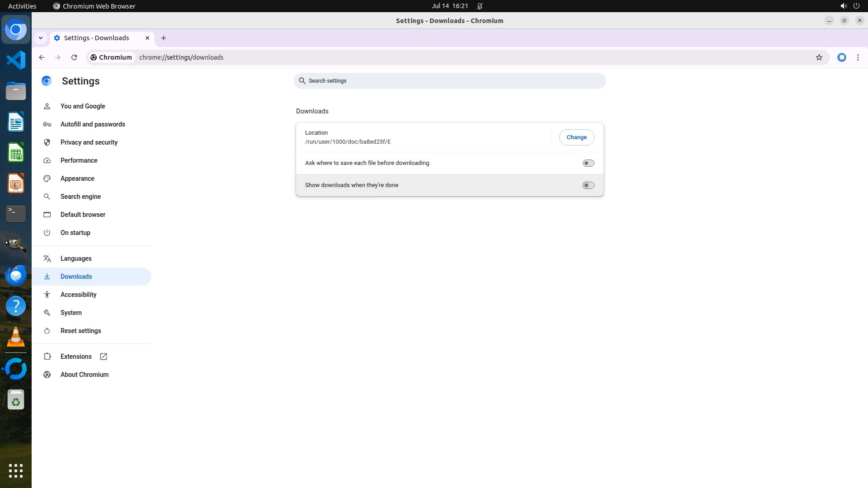This screenshot has height=488, width=868.
Task: Click the reload page icon
Action: coord(74,57)
